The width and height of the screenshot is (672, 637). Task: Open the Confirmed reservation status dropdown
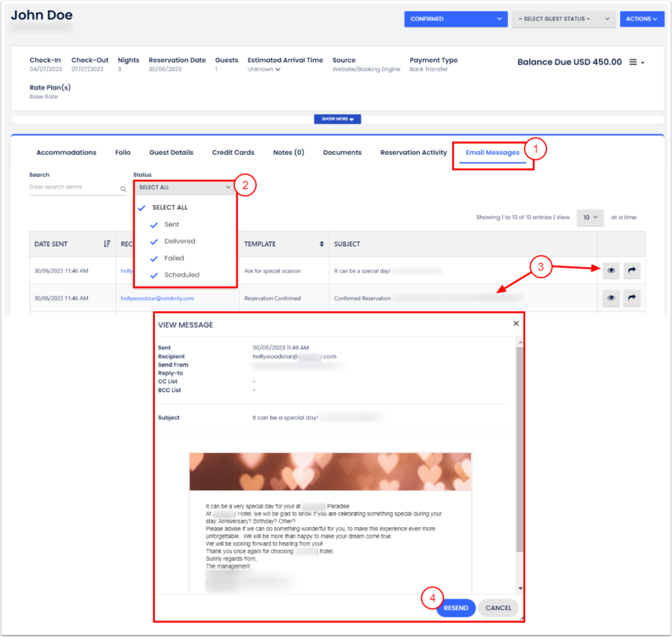pos(456,19)
